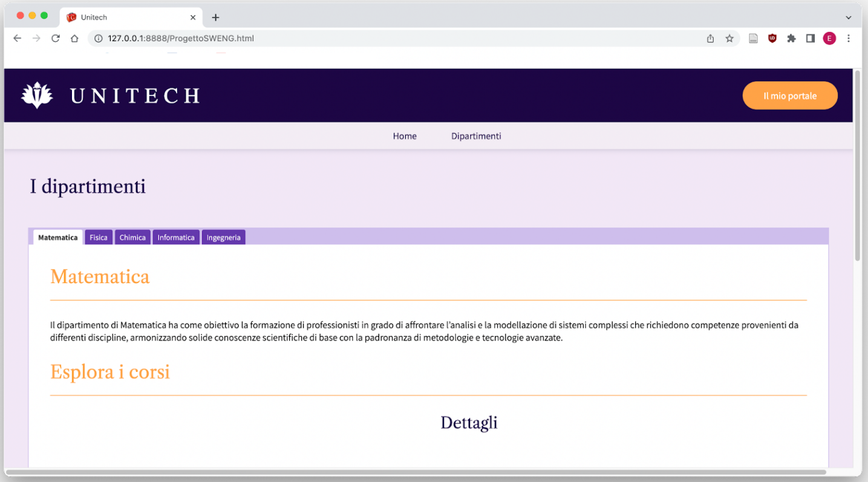View site information icon in address bar

click(99, 38)
